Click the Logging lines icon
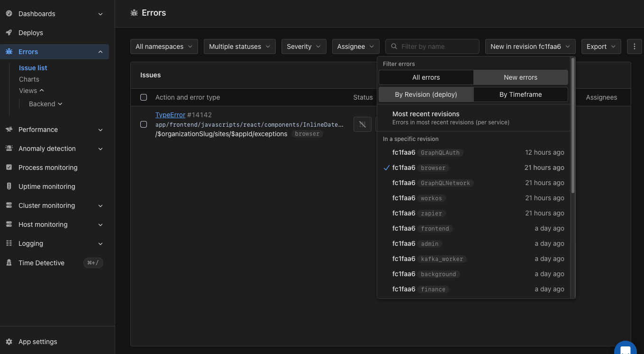This screenshot has height=354, width=644. (x=9, y=243)
